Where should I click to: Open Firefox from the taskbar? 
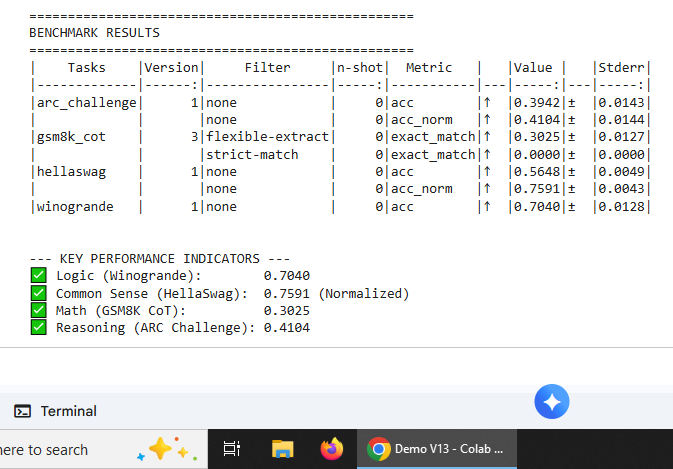click(x=332, y=449)
